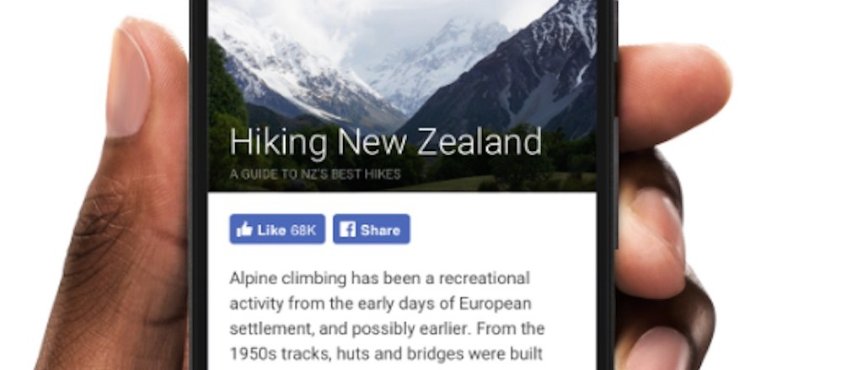The image size is (868, 370).
Task: Click the word "activity" in the article
Action: [x=255, y=303]
